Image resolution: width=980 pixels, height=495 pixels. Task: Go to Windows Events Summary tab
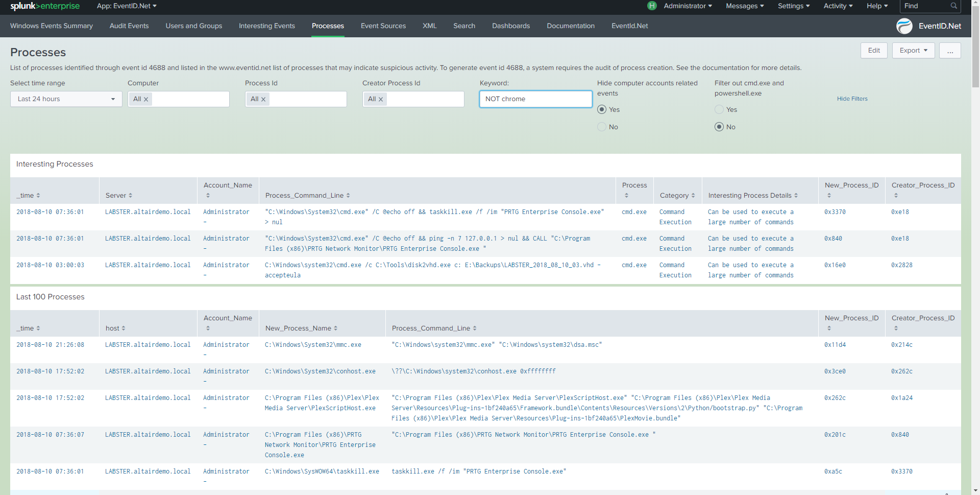[x=52, y=26]
